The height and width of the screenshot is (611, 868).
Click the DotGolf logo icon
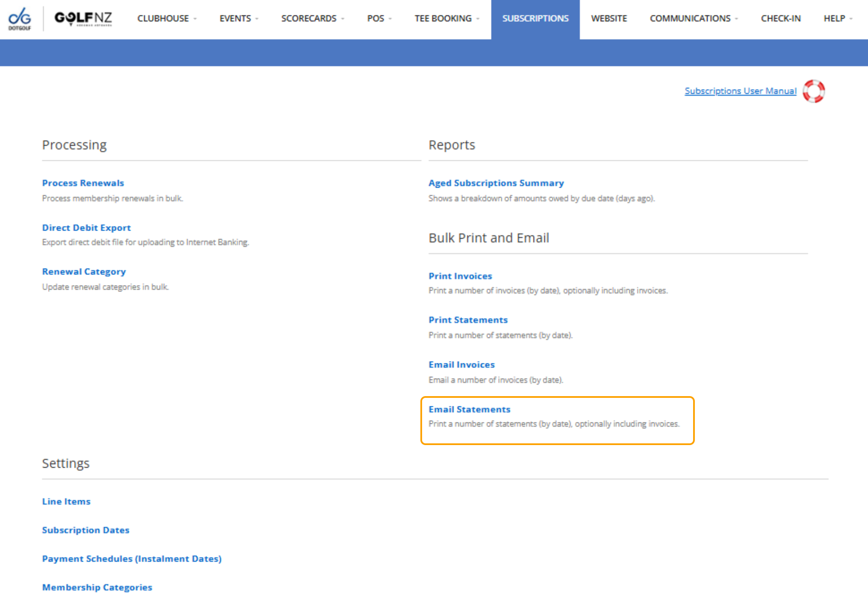[20, 19]
